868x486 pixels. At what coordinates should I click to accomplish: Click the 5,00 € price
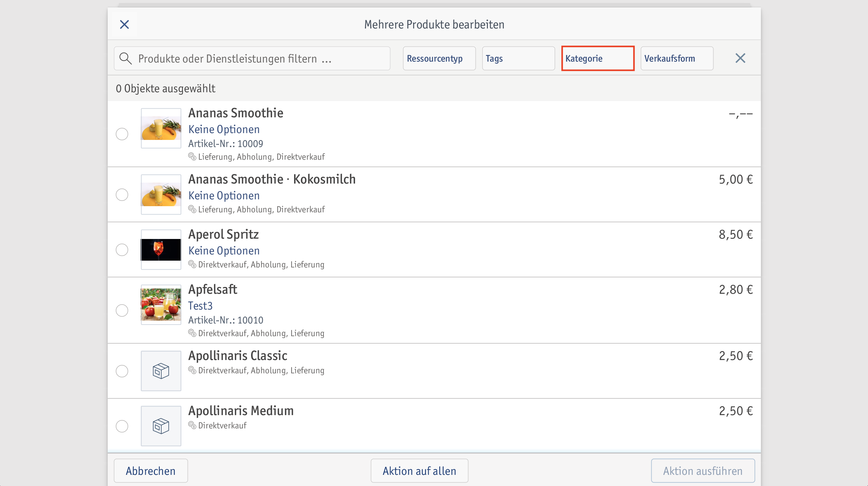point(736,179)
